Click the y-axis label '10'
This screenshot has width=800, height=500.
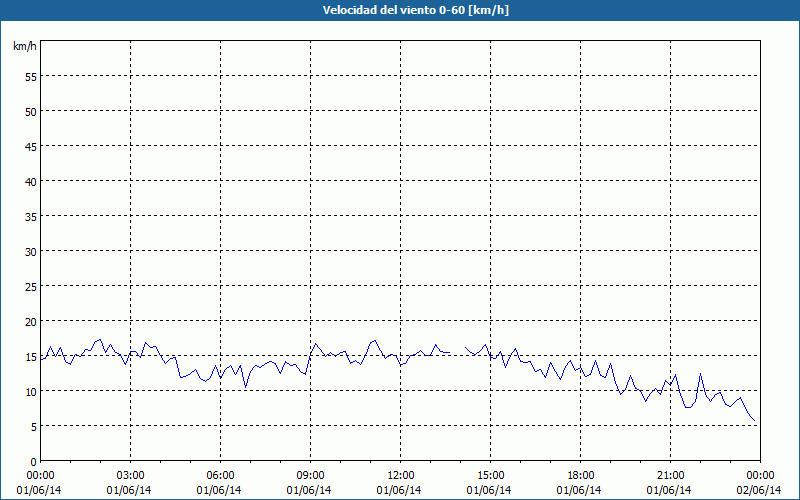pyautogui.click(x=31, y=391)
